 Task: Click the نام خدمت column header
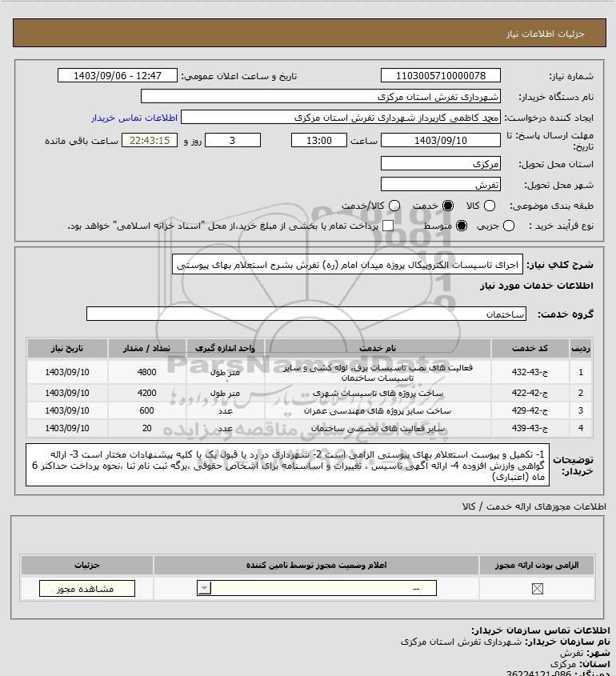coord(378,348)
